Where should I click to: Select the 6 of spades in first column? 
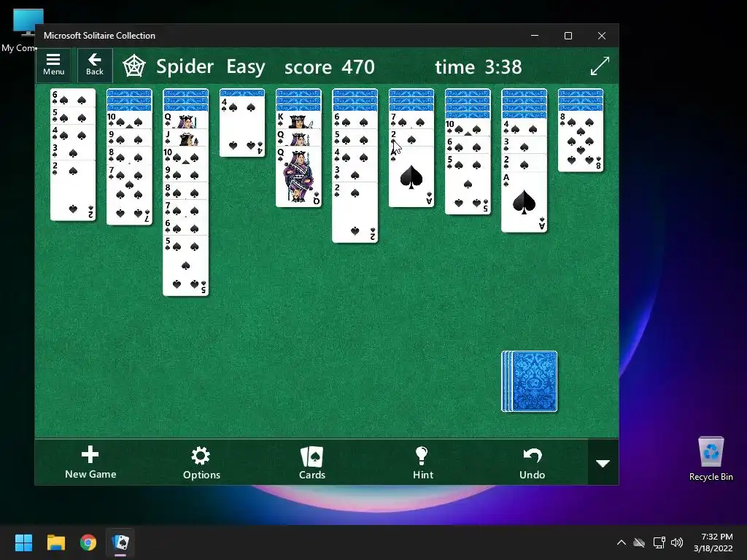click(x=73, y=98)
